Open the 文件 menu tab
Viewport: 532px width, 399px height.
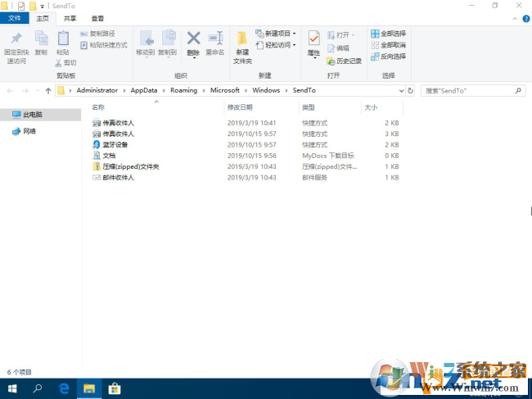pos(15,18)
